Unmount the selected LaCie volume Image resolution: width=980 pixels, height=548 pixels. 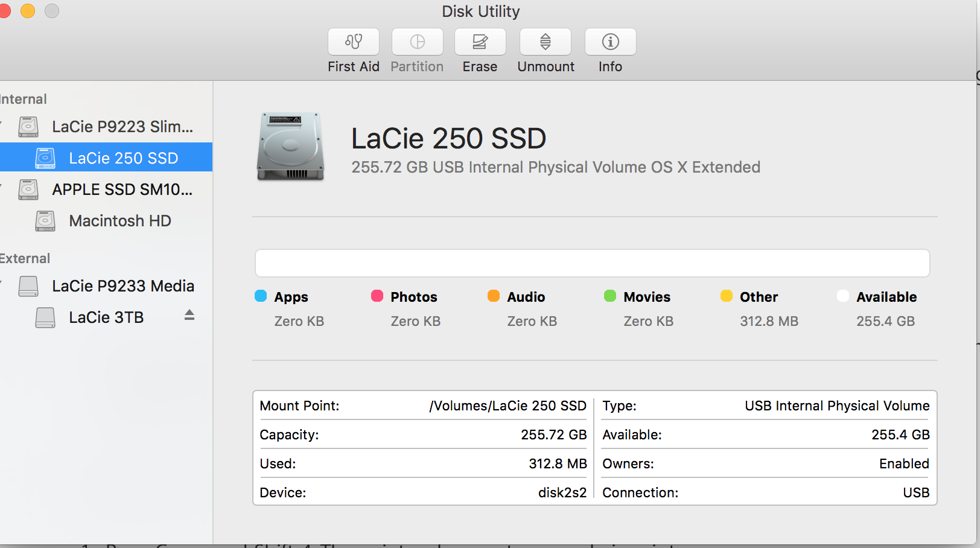pos(546,42)
